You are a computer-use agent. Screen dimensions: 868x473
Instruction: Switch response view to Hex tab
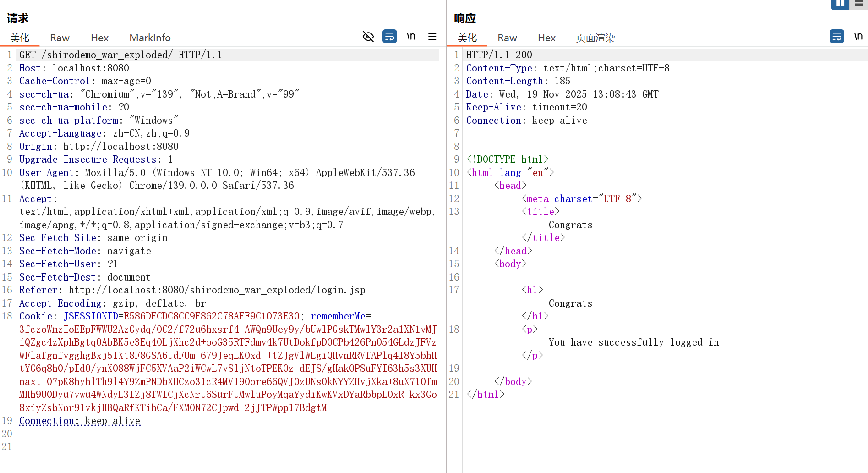pyautogui.click(x=546, y=38)
